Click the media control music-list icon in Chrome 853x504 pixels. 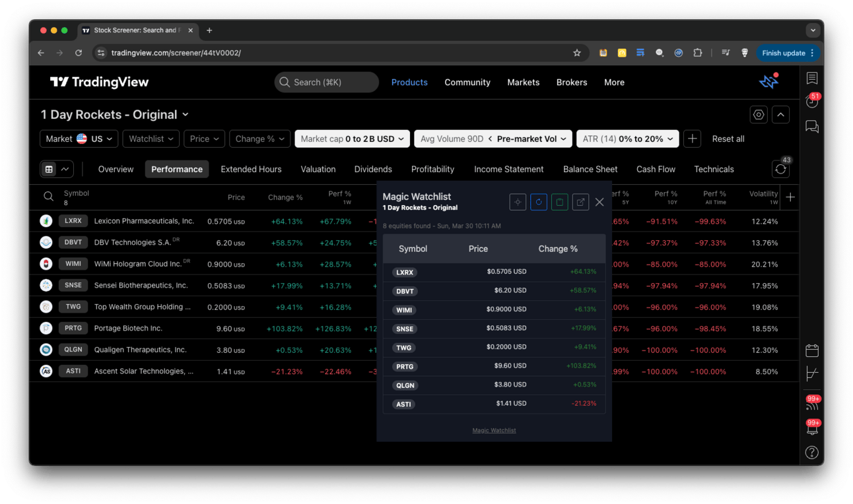726,53
